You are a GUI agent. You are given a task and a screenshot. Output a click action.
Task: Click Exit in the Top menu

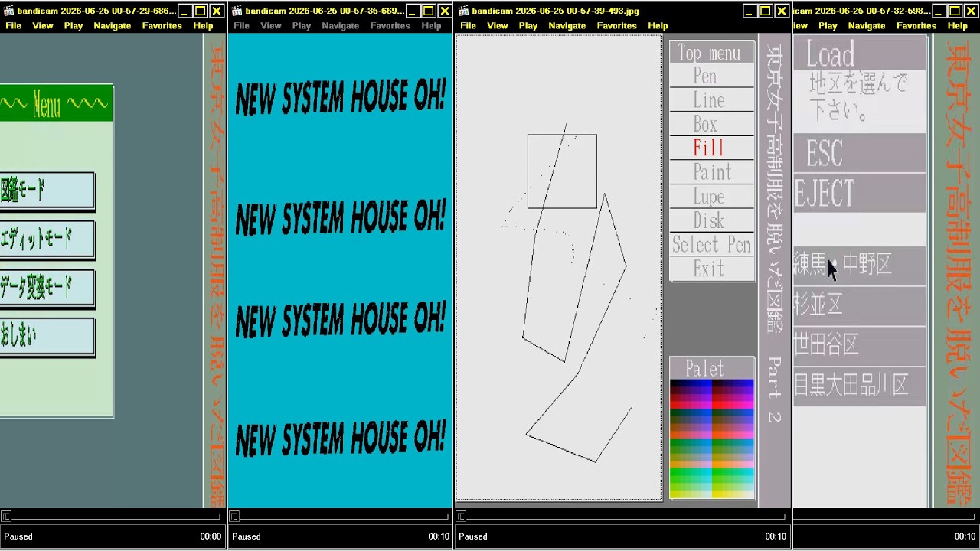pyautogui.click(x=712, y=269)
